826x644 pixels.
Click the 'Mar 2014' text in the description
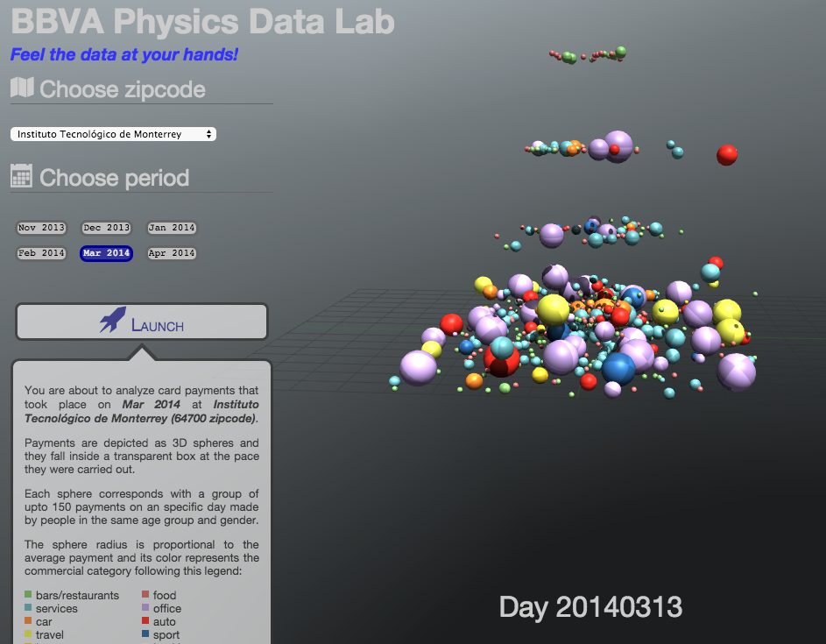[x=152, y=405]
